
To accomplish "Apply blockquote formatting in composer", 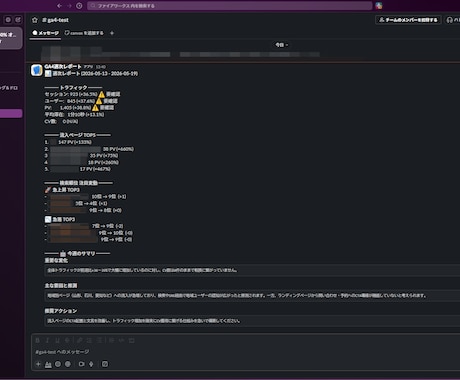I will pyautogui.click(x=111, y=340).
